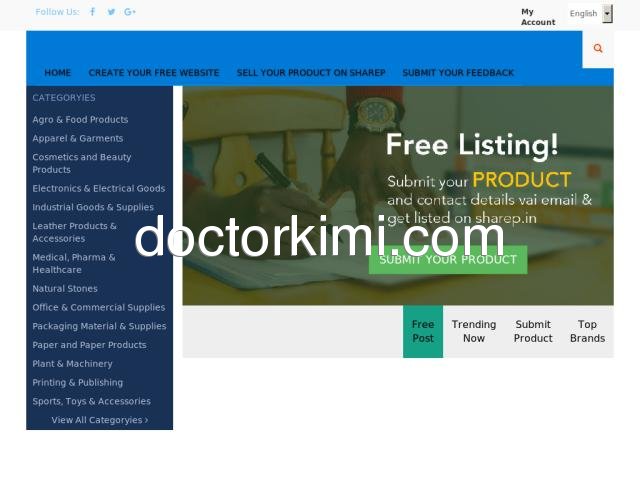
Task: Switch to the Trending Now tab
Action: point(474,331)
